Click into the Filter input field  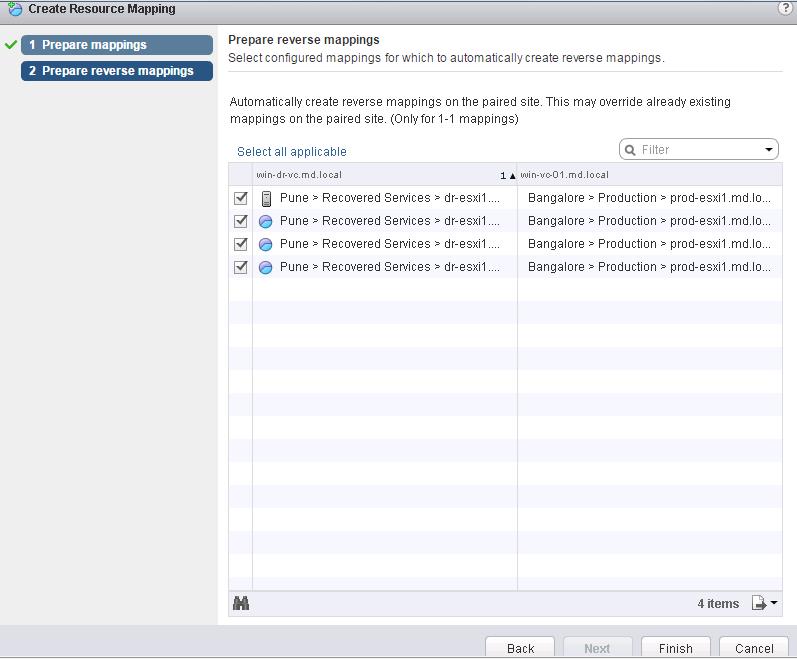pyautogui.click(x=700, y=150)
